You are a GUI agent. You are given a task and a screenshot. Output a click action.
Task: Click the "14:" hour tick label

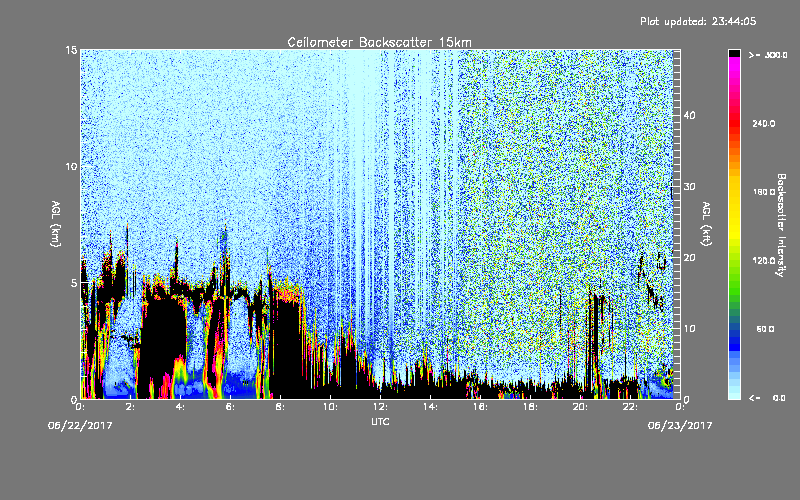coord(430,407)
